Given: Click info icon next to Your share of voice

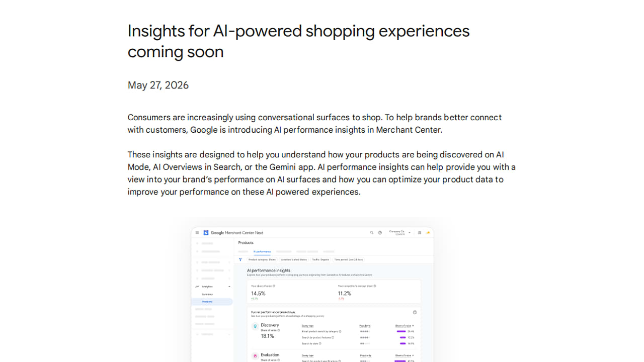Looking at the screenshot, I should (x=274, y=286).
